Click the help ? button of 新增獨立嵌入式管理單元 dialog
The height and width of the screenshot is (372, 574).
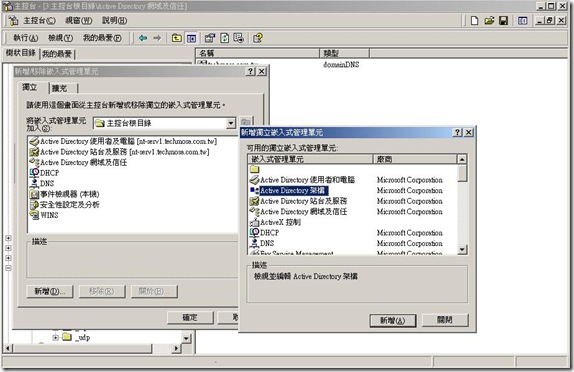point(458,133)
